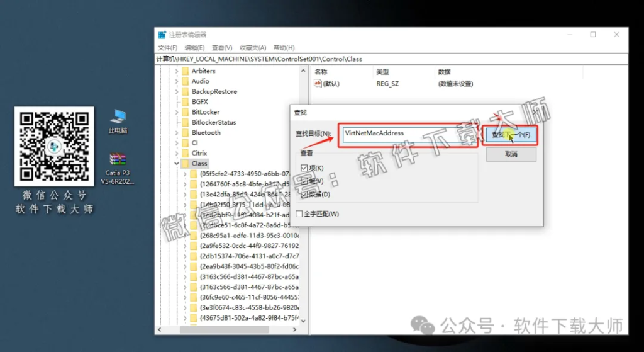
Task: Expand the {05f5cfe2-4733-4950 subkey
Action: coord(185,174)
